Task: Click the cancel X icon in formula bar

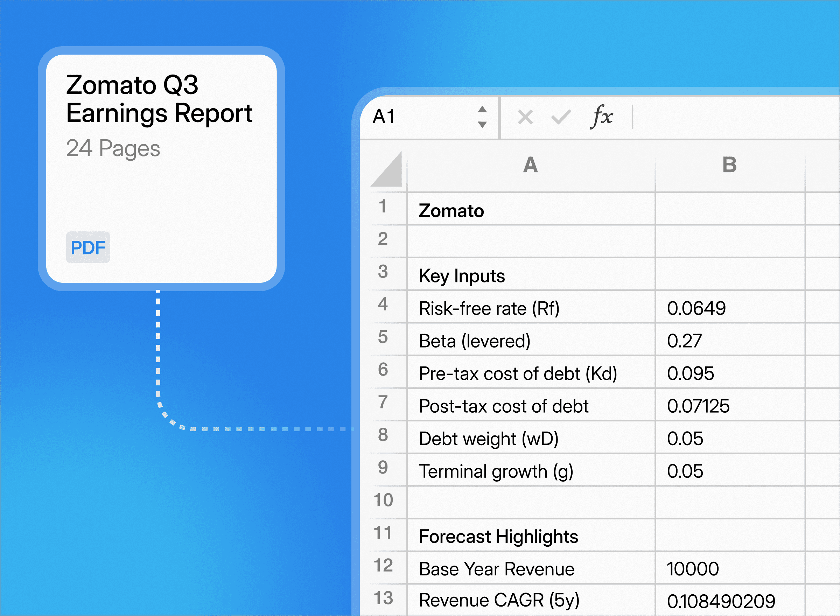Action: (x=525, y=118)
